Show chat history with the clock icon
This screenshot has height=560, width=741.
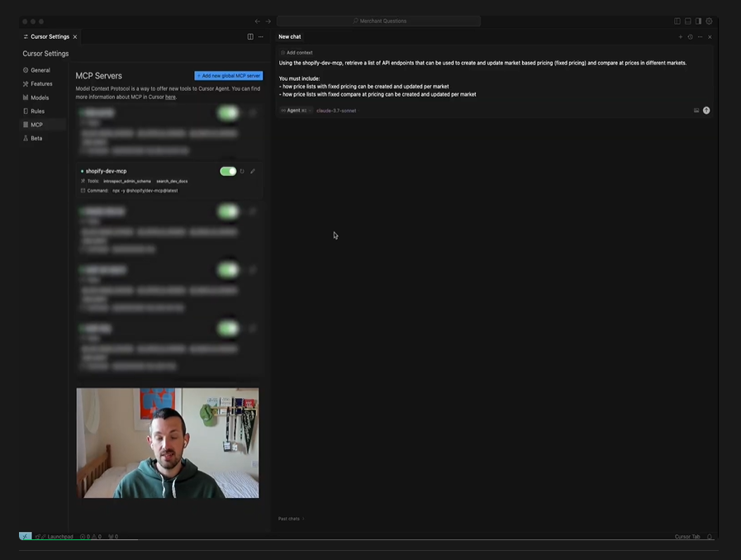tap(691, 36)
